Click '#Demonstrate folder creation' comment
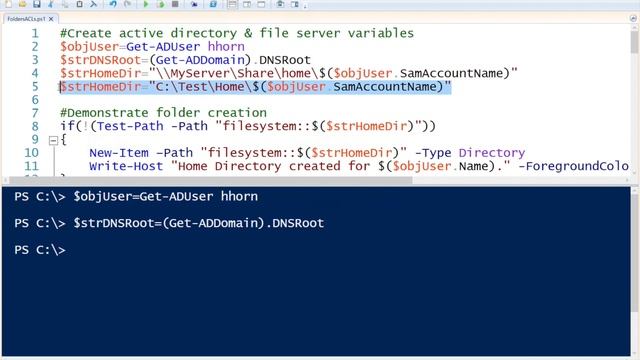640x360 pixels. pos(163,113)
